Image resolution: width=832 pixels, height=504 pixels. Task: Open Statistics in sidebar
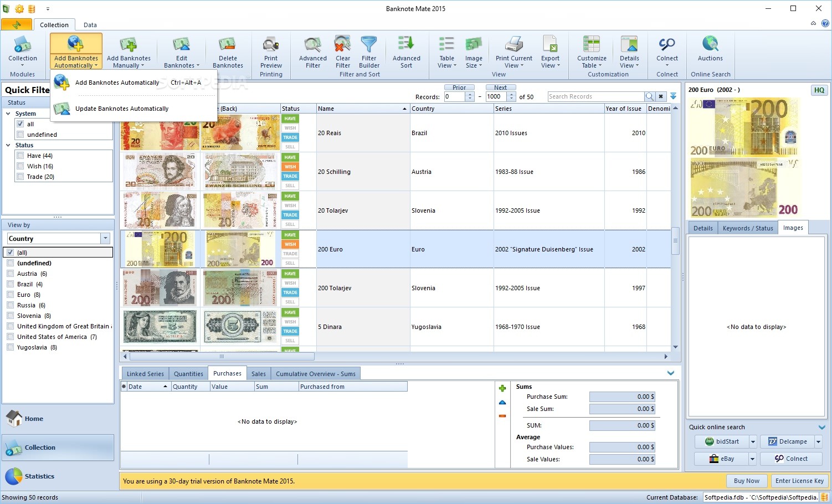click(x=58, y=476)
